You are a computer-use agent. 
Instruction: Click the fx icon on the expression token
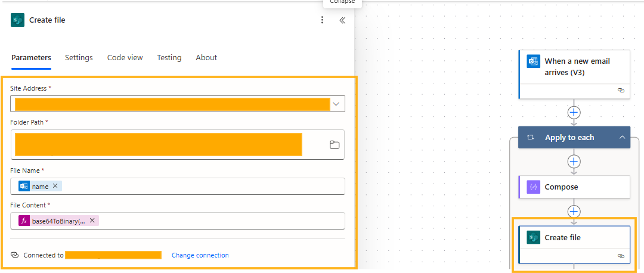click(x=24, y=221)
